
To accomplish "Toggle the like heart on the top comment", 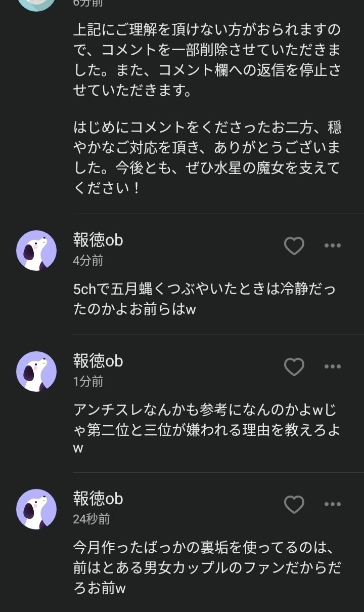I will point(294,246).
